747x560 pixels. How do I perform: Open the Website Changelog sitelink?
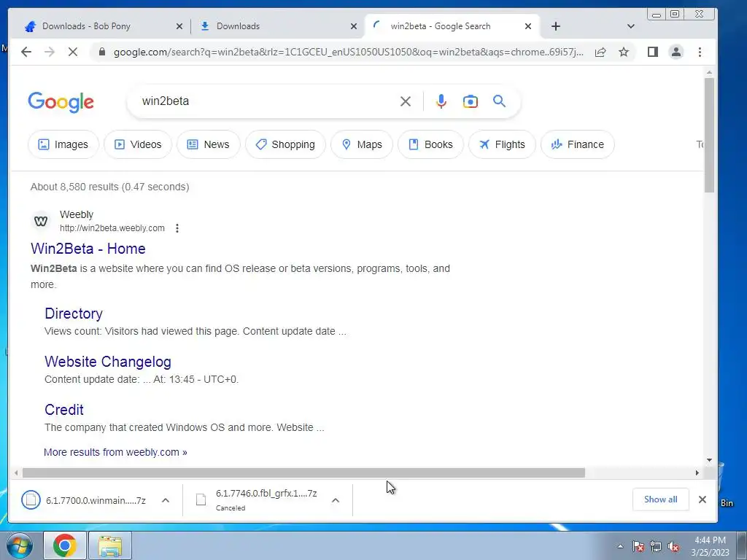coord(108,362)
